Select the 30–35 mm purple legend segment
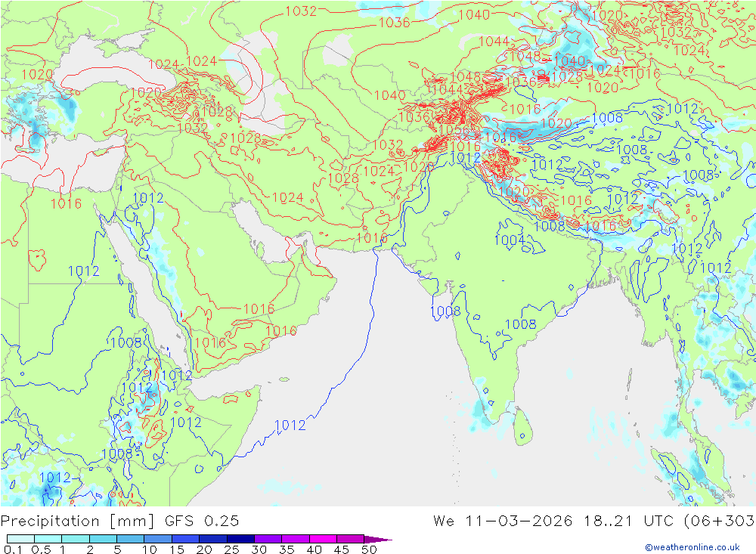The width and height of the screenshot is (756, 554). (268, 539)
